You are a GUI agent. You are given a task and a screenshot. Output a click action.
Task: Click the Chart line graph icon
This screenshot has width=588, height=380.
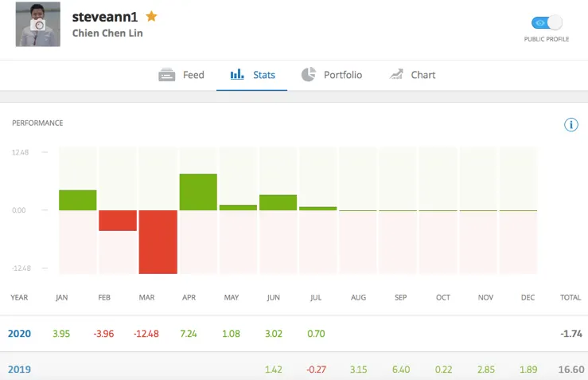tap(396, 75)
